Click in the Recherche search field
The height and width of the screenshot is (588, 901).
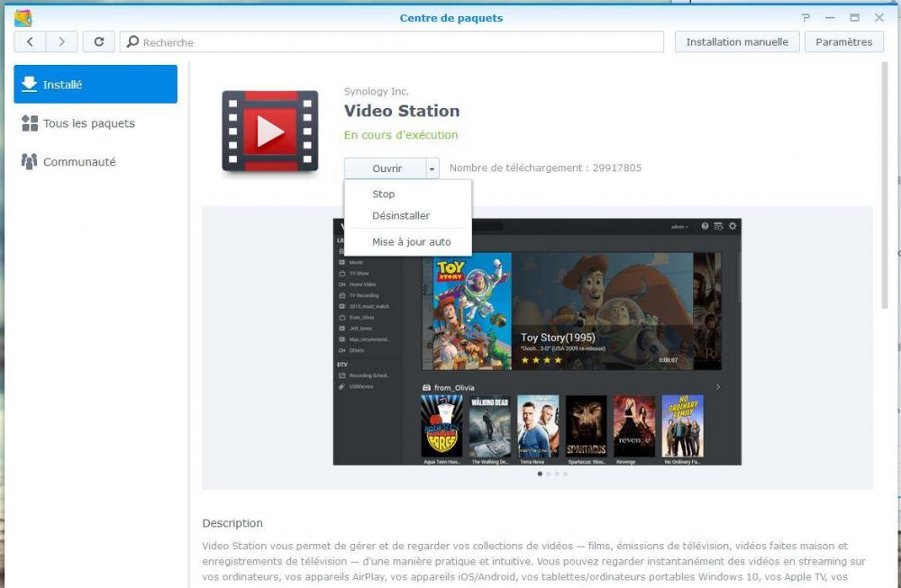(396, 41)
